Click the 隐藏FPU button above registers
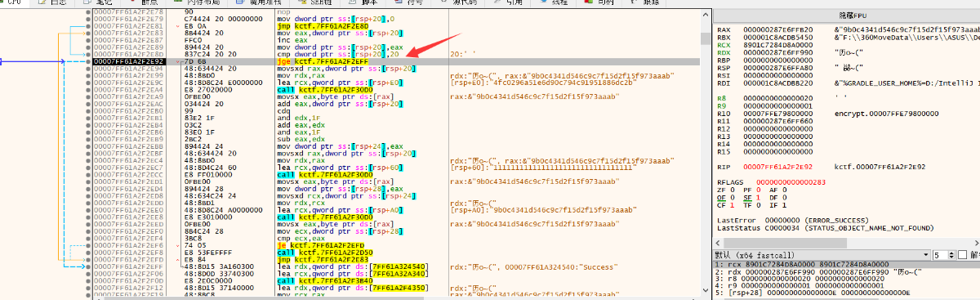Viewport: 980px width, 300px height. [846, 16]
